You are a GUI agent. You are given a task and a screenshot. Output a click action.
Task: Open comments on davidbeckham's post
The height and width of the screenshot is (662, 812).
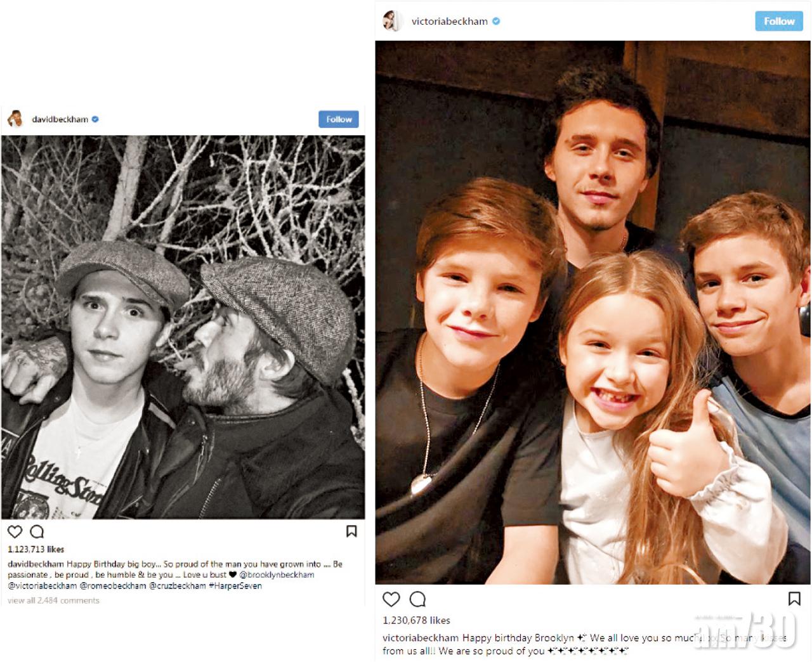(x=37, y=531)
